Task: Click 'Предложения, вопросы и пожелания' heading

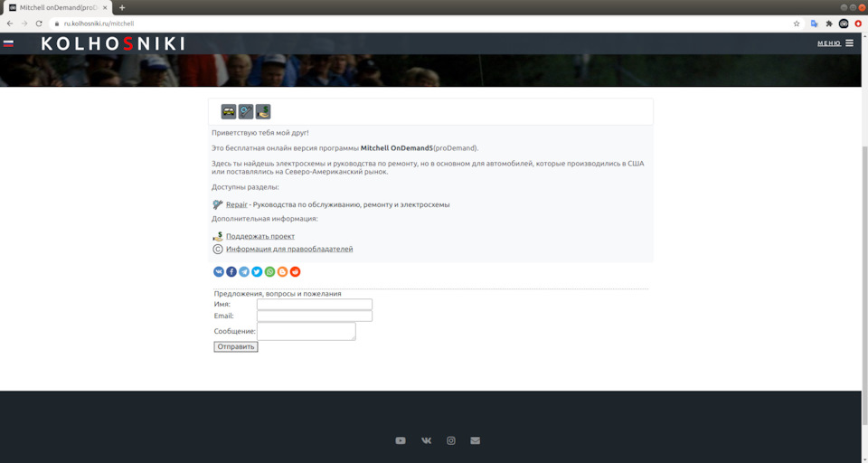Action: [x=278, y=294]
